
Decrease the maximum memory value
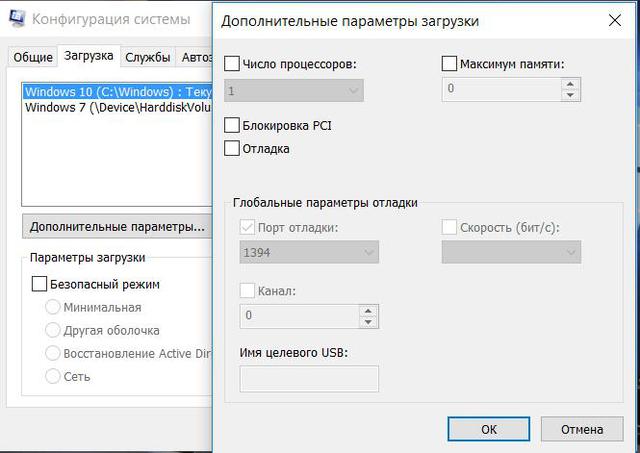[570, 95]
